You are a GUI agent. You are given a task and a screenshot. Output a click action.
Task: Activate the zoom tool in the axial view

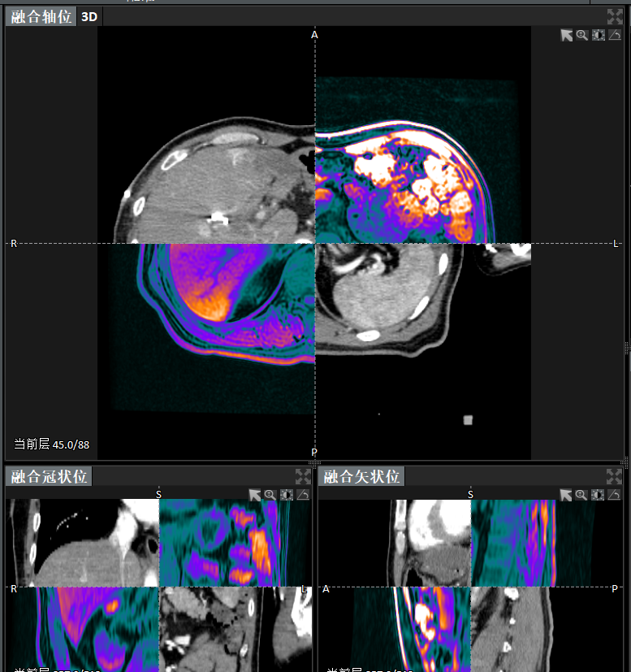581,35
